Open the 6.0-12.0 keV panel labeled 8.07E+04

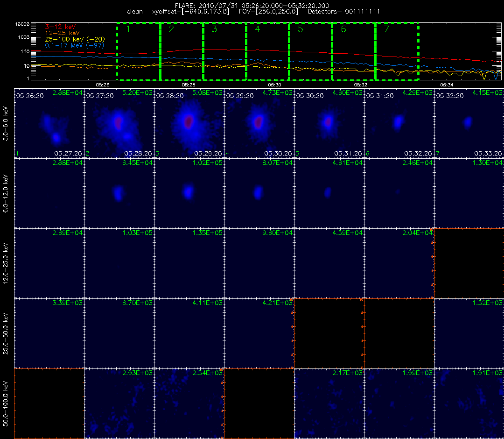(x=259, y=194)
